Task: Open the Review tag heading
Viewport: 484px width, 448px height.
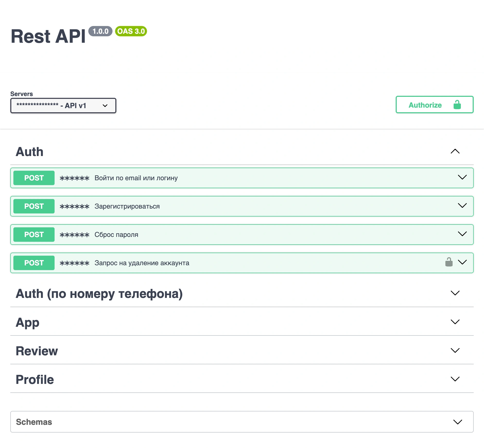Action: [x=37, y=351]
